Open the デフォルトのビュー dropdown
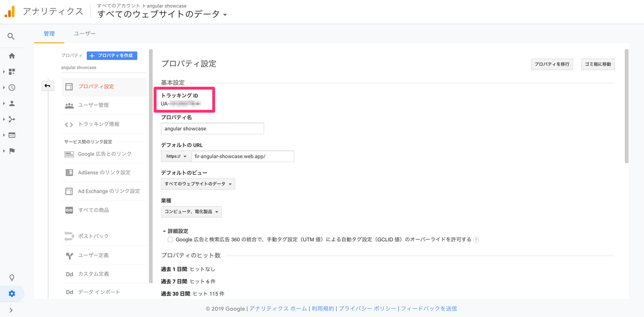 click(198, 183)
